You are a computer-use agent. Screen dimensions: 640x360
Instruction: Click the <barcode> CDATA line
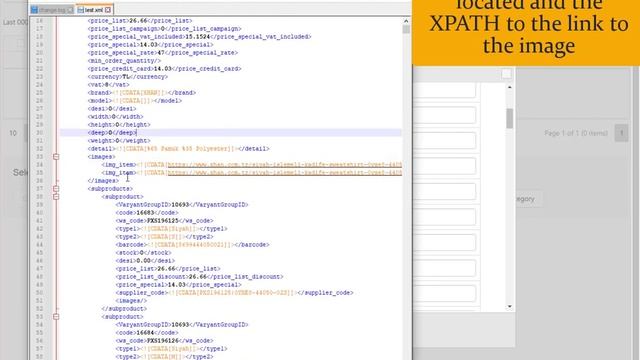[x=192, y=245]
